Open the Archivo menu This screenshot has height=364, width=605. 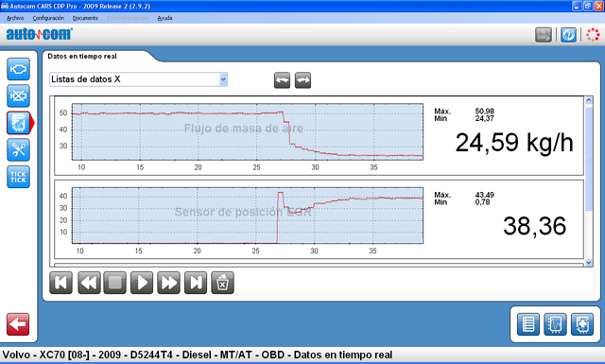[15, 18]
